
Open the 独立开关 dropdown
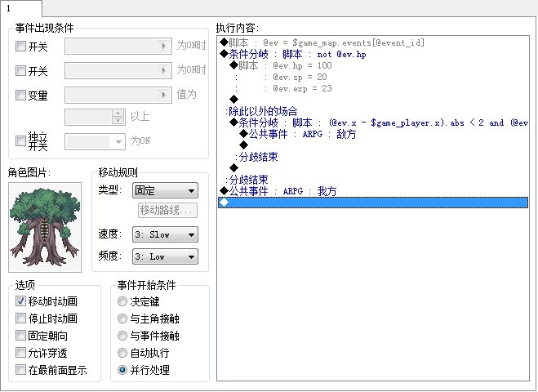[95, 141]
